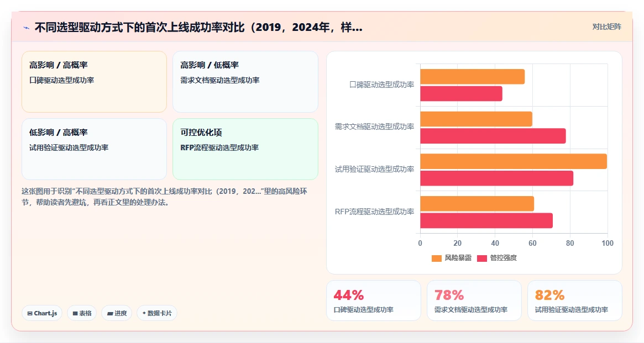Click the 进度 tag chip
The width and height of the screenshot is (644, 343).
[x=117, y=313]
